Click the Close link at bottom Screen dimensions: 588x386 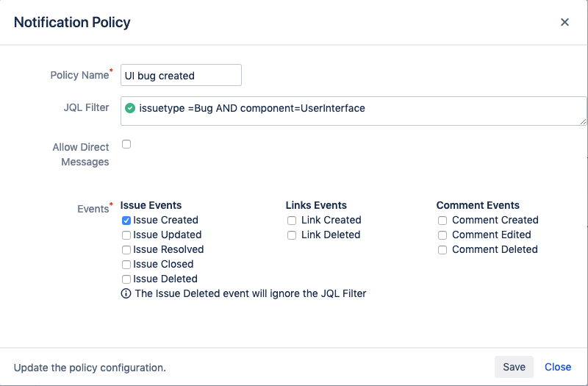coord(558,367)
